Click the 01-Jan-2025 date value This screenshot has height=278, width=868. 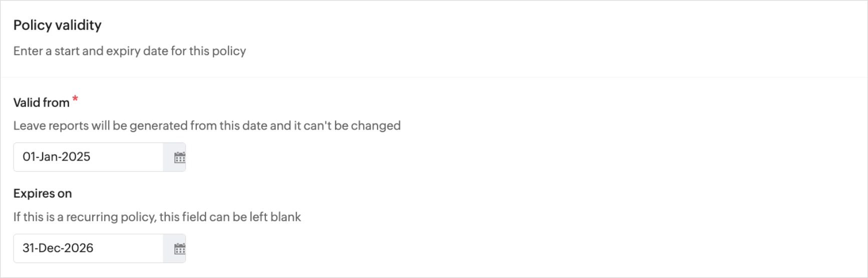coord(57,157)
